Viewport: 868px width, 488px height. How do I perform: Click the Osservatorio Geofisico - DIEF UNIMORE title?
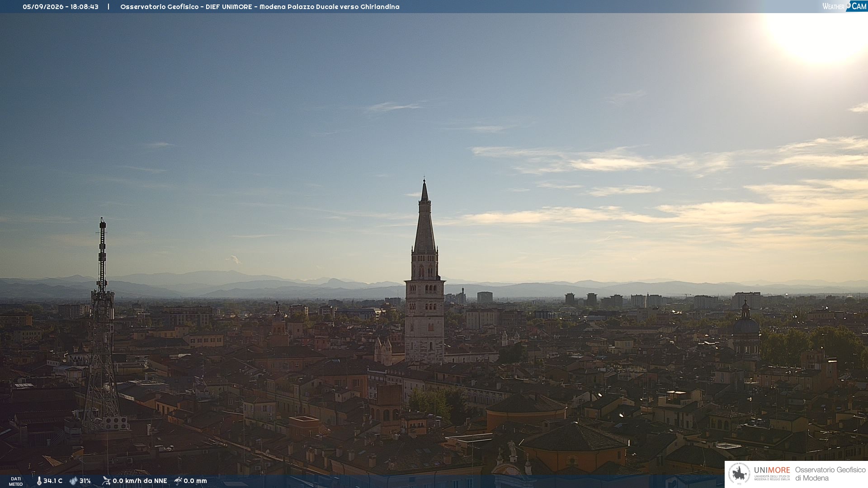point(186,7)
